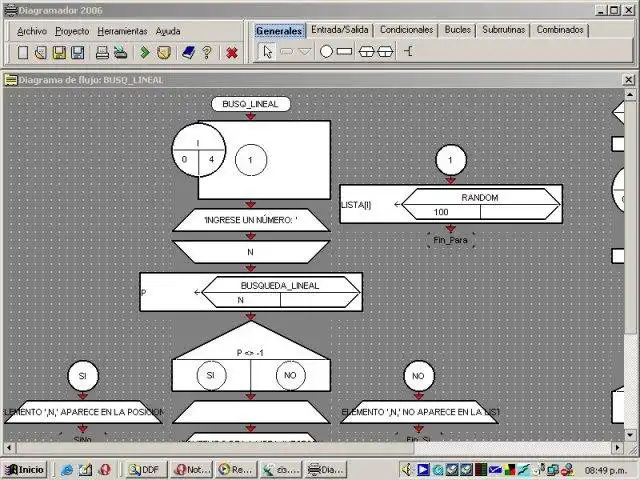640x480 pixels.
Task: Select the P <> -1 condition block
Action: pyautogui.click(x=251, y=356)
